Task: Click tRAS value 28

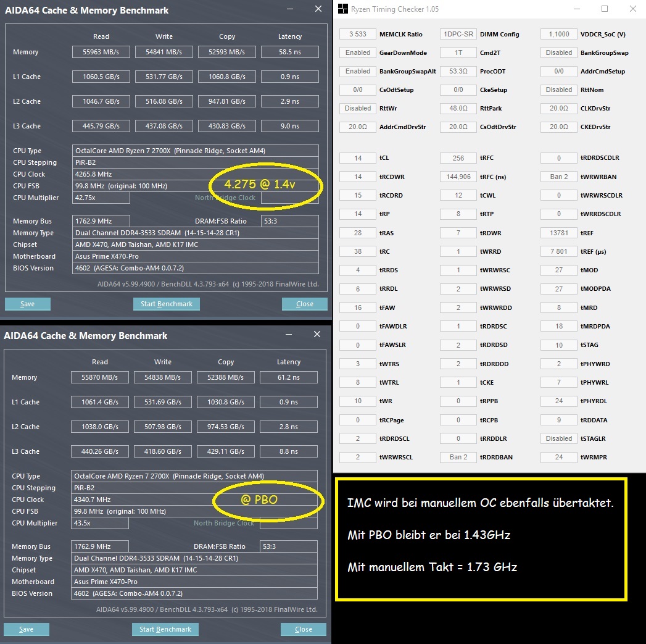Action: [x=358, y=233]
